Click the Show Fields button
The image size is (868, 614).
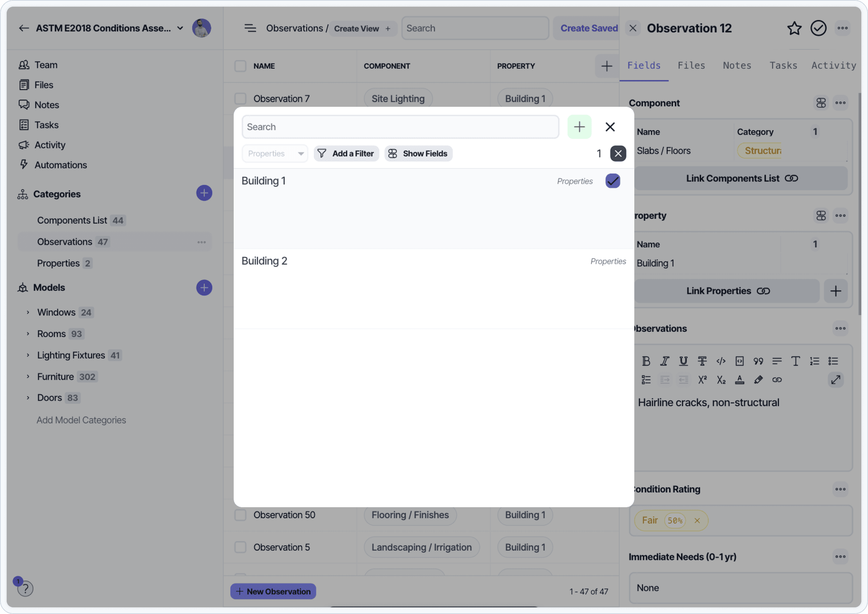[418, 153]
